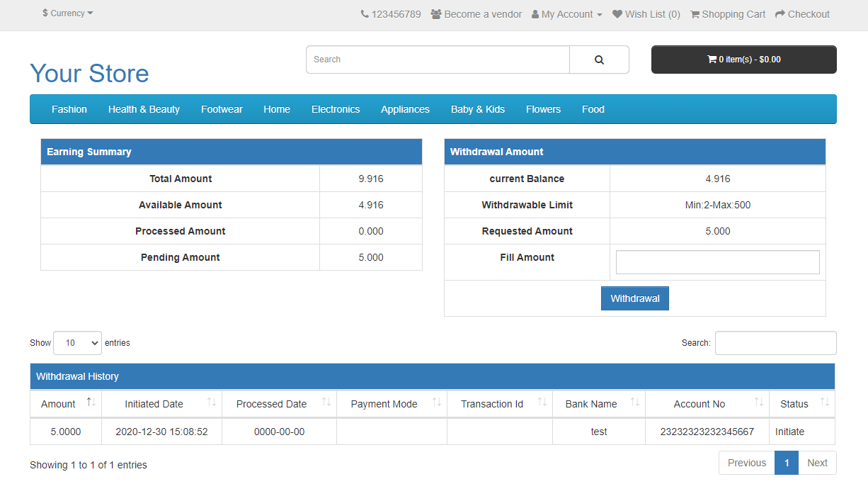This screenshot has height=501, width=868.
Task: Click the phone icon beside 123456789
Action: pos(365,14)
